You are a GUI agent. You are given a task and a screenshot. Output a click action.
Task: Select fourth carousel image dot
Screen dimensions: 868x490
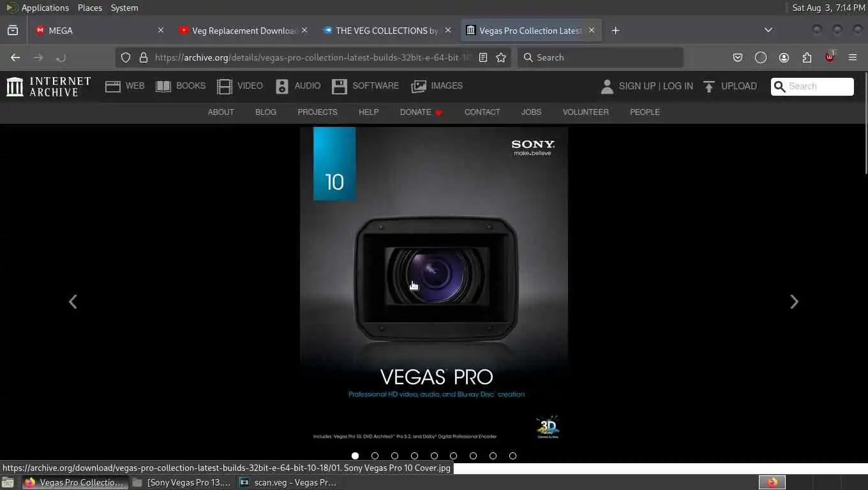point(415,456)
